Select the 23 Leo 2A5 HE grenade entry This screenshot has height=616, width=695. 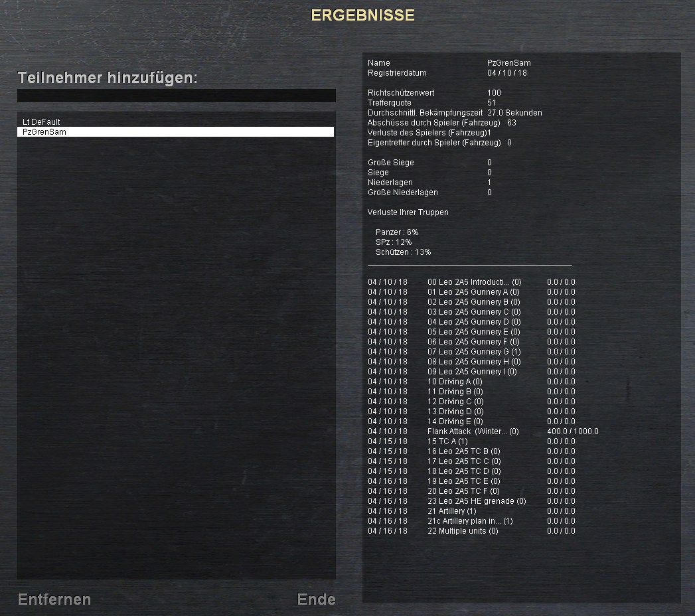coord(476,501)
